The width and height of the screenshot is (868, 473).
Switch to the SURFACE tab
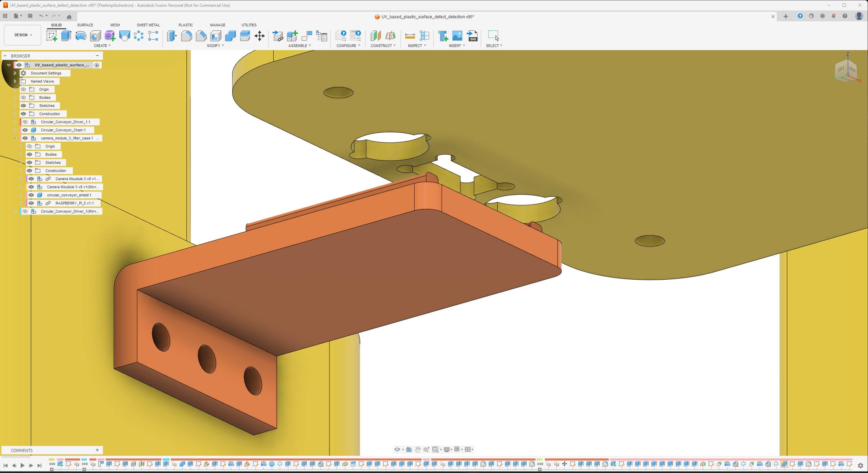point(85,25)
